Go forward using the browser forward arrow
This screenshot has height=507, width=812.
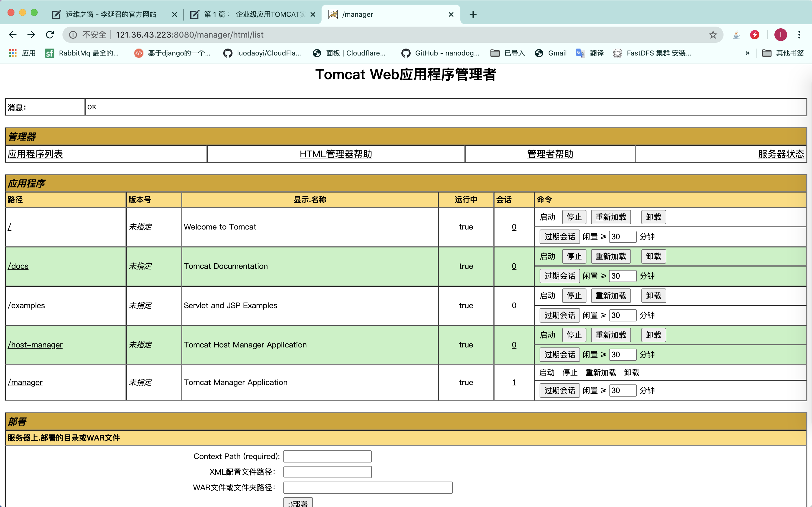[31, 34]
